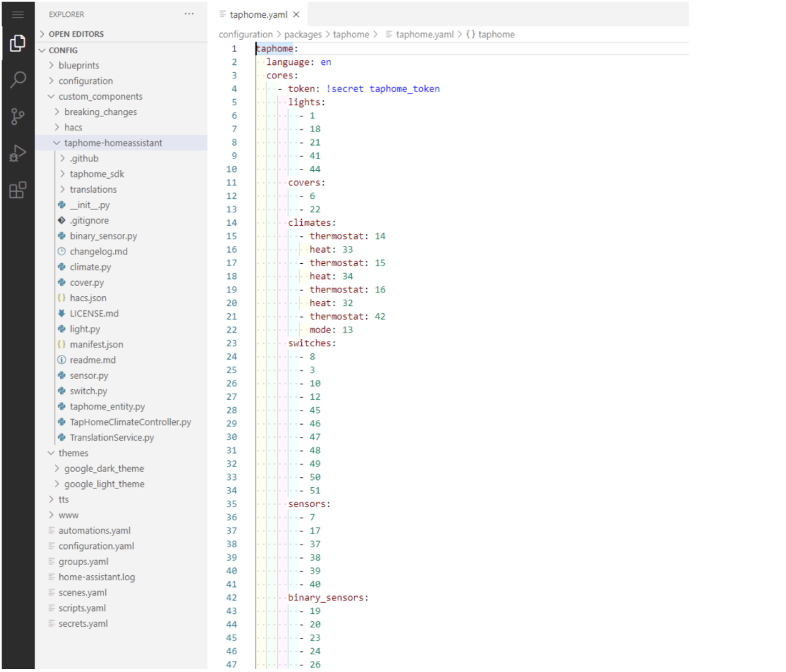Open the Run and Debug view
Viewport: 786px width, 672px height.
point(18,153)
